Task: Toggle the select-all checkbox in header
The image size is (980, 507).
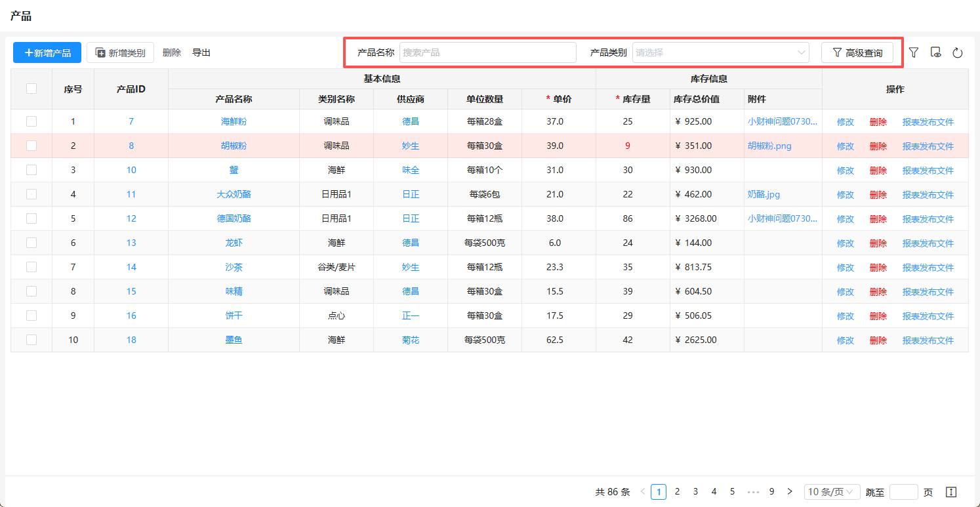Action: point(31,89)
